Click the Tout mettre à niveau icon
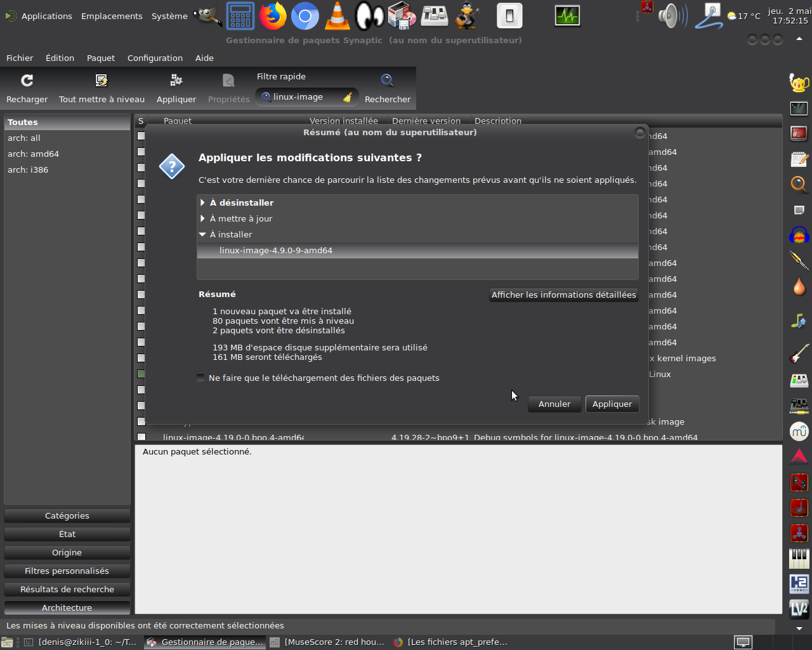Screen dimensions: 812x650 tap(101, 81)
